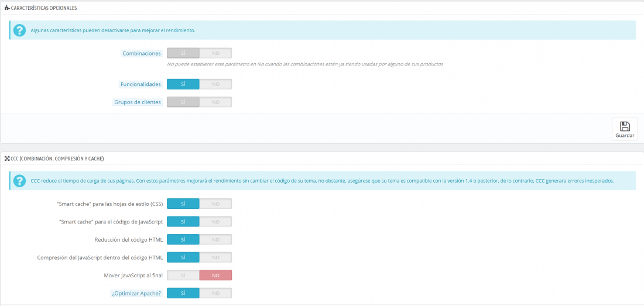Enable Compresión del JavaScript dentro del HTML SÍ
This screenshot has height=306, width=644.
(x=183, y=257)
